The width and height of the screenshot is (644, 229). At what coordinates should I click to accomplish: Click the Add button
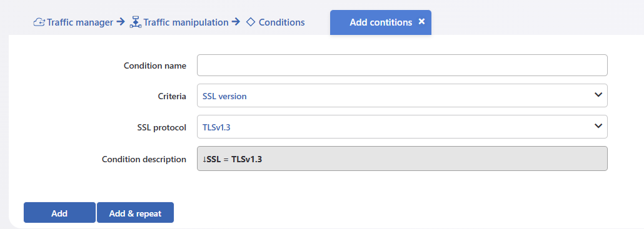[x=59, y=213]
